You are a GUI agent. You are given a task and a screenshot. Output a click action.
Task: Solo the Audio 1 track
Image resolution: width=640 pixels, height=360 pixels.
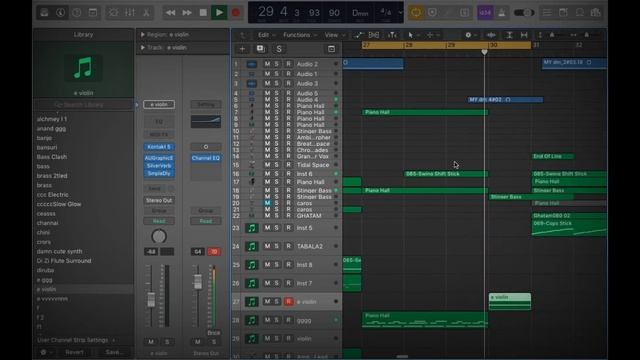click(x=276, y=74)
